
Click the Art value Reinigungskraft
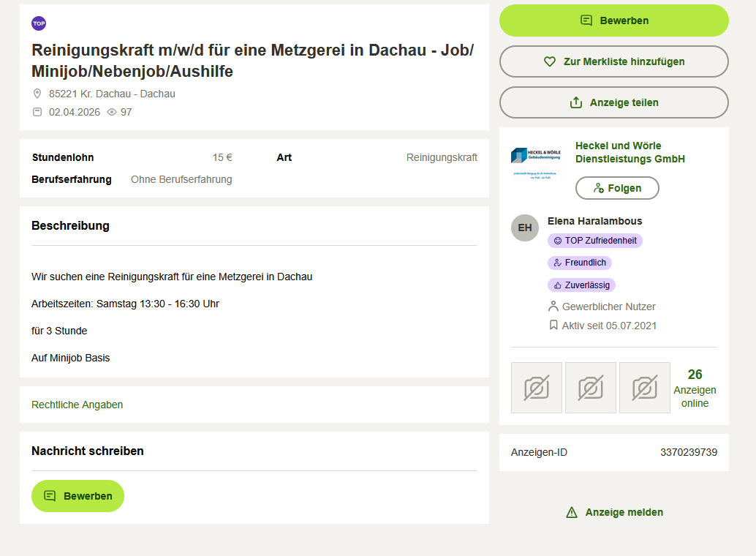coord(442,158)
